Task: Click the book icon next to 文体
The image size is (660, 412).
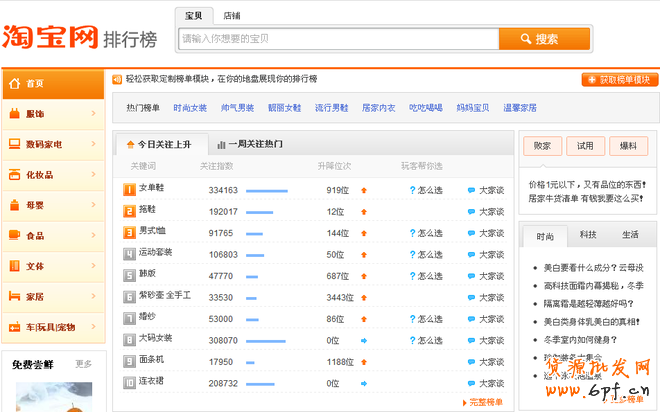Action: tap(14, 266)
